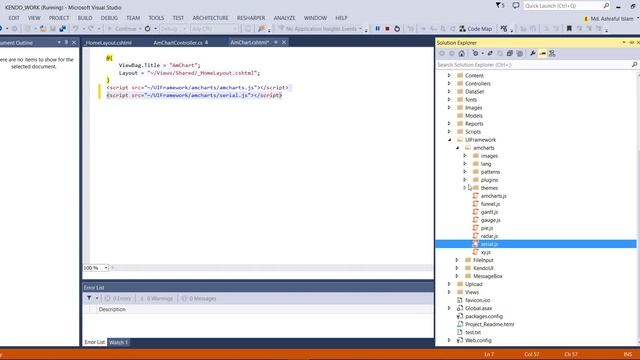Close the Document Outline panel
This screenshot has width=640, height=360.
tap(74, 42)
